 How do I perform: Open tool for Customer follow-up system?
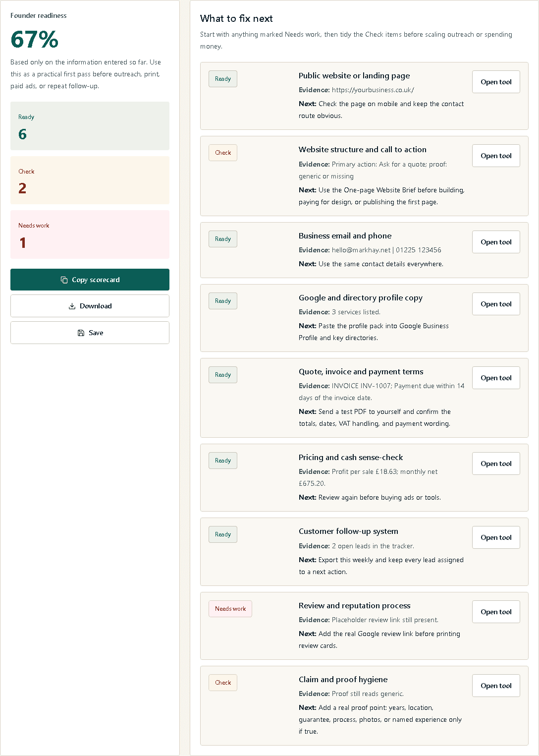point(496,537)
